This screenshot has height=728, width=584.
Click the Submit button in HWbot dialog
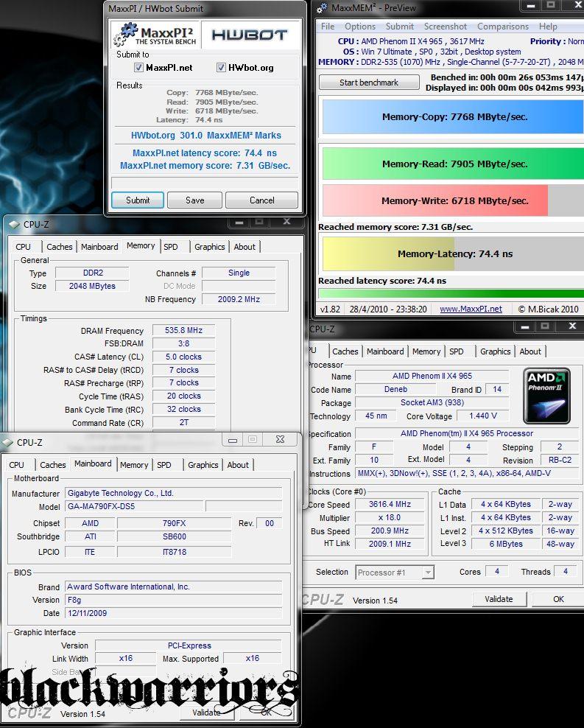point(138,200)
